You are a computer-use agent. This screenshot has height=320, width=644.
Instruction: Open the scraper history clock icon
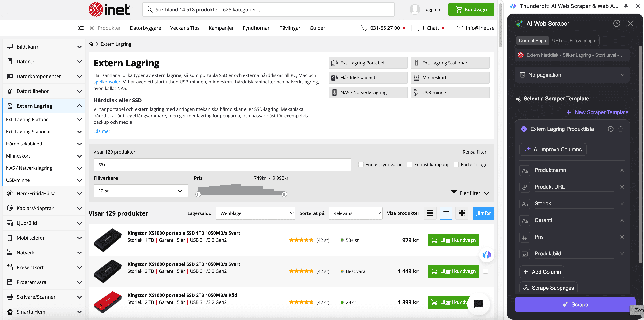[x=617, y=23]
